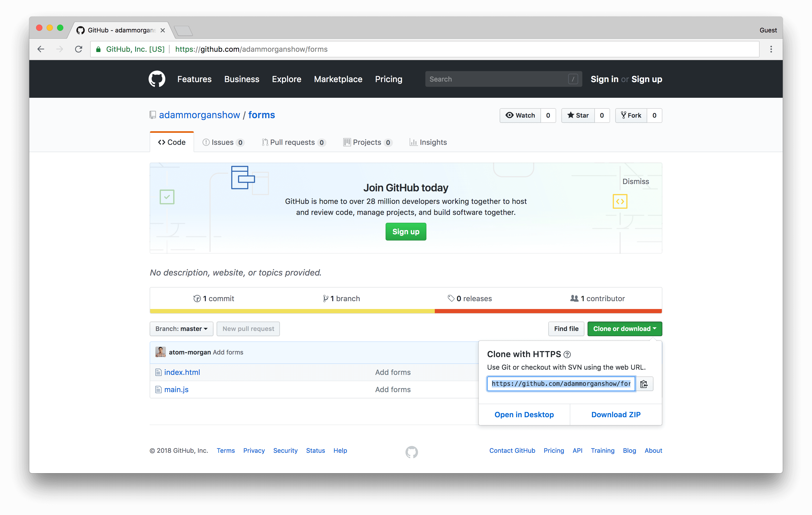Image resolution: width=812 pixels, height=515 pixels.
Task: Open Features in the top navigation
Action: coord(194,79)
